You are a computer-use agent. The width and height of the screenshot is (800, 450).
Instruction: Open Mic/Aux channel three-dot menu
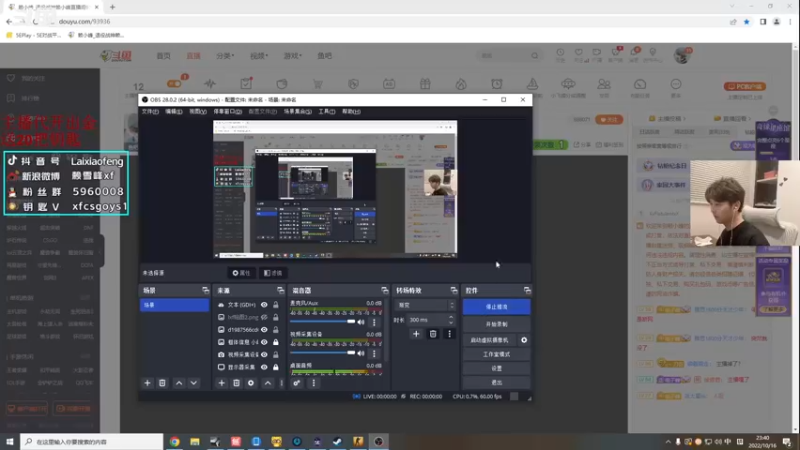click(374, 322)
